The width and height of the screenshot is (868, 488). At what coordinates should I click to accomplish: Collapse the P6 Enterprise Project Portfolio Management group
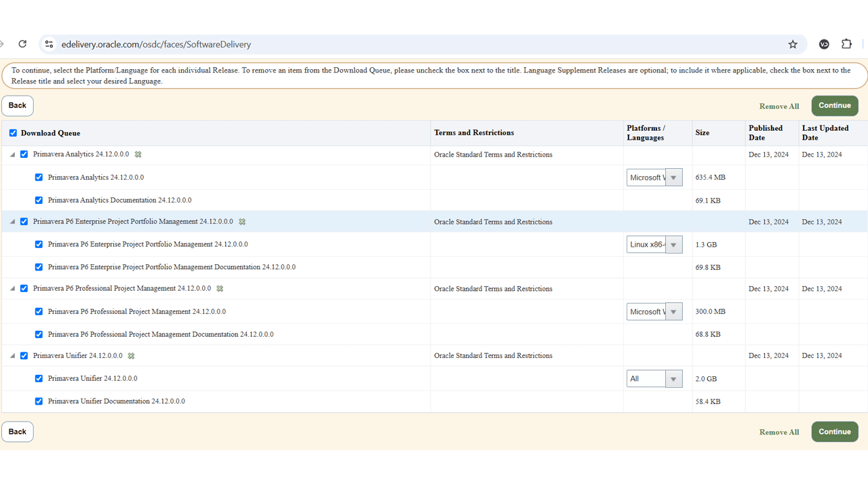(x=12, y=222)
